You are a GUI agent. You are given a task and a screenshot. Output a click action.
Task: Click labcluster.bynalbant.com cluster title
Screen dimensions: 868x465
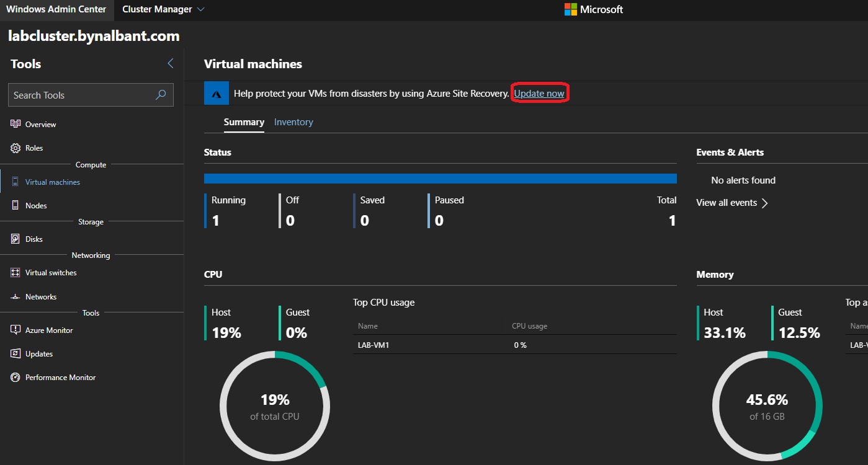click(94, 36)
